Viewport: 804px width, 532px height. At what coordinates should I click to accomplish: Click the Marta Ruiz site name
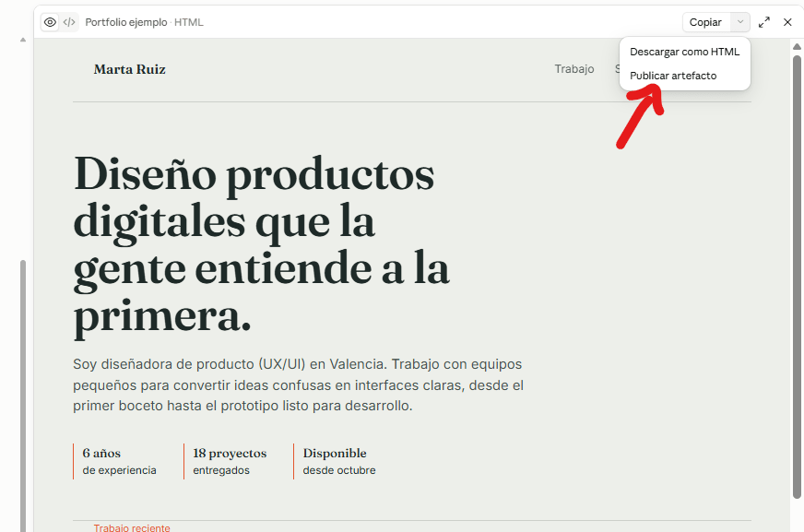130,69
